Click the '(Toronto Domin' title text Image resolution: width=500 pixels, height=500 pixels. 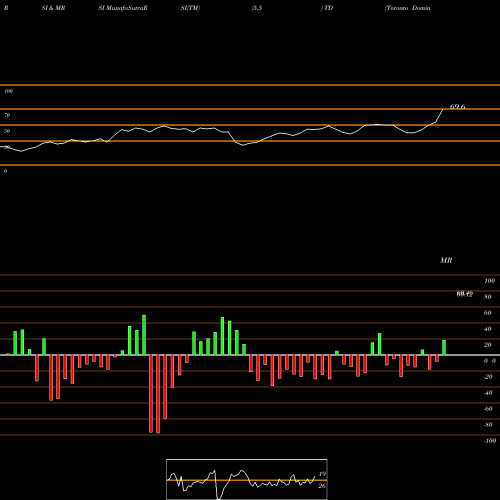tap(407, 8)
